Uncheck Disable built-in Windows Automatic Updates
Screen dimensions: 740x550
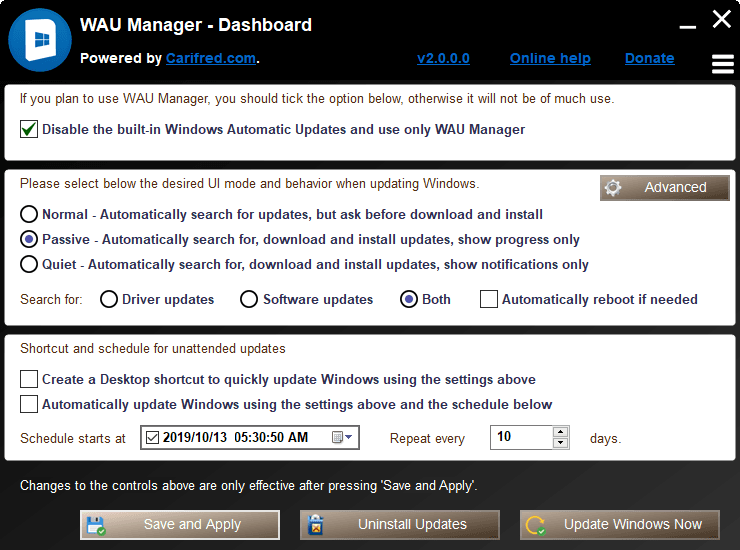coord(29,129)
